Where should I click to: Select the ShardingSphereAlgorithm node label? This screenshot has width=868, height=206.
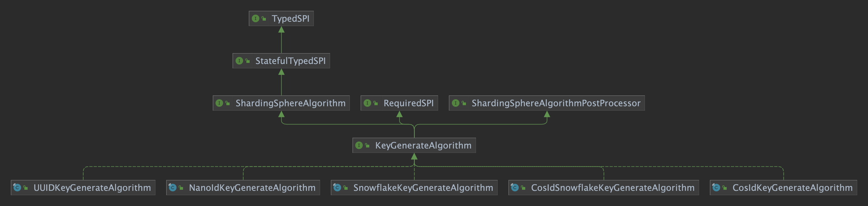[x=290, y=103]
